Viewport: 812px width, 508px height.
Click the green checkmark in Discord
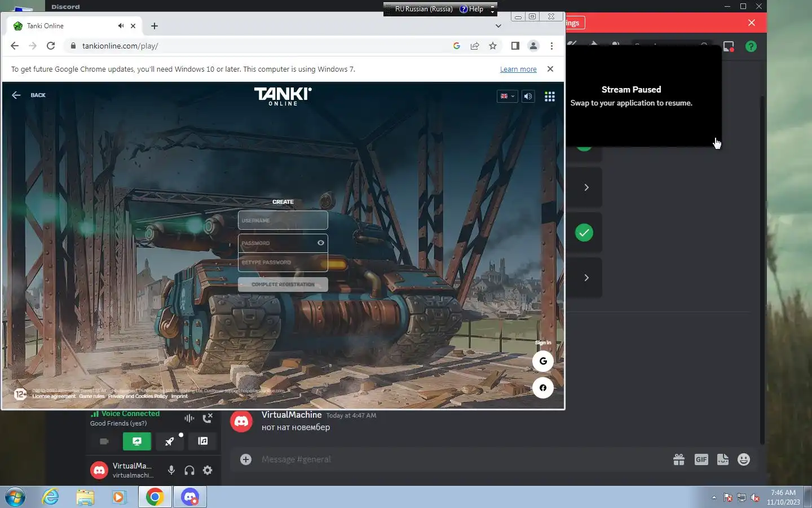tap(584, 233)
